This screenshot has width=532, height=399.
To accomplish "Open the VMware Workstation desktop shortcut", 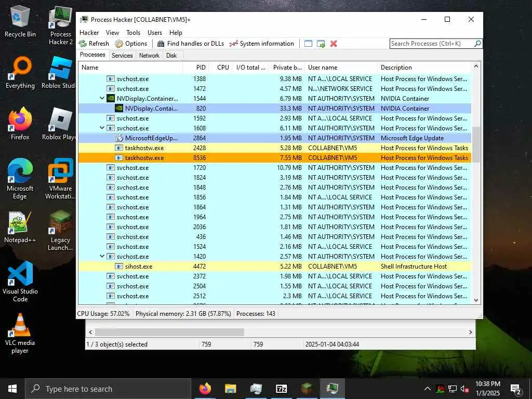I will pyautogui.click(x=60, y=179).
